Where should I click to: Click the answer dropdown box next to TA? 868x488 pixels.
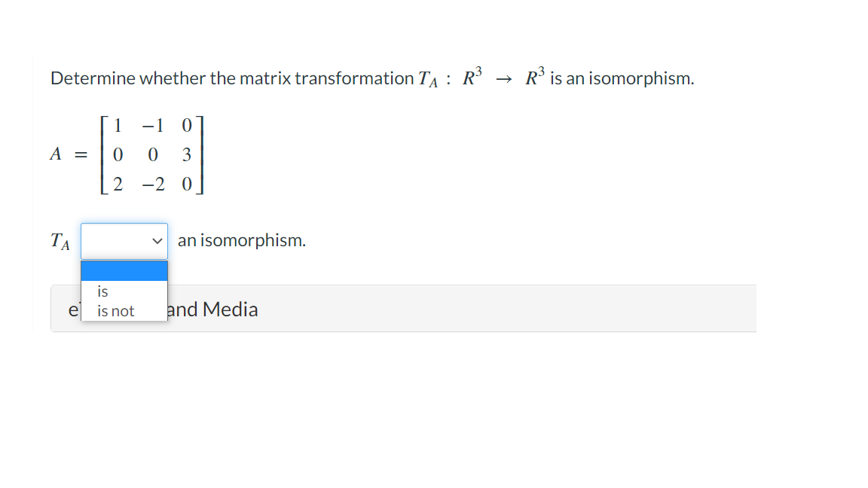pyautogui.click(x=121, y=240)
